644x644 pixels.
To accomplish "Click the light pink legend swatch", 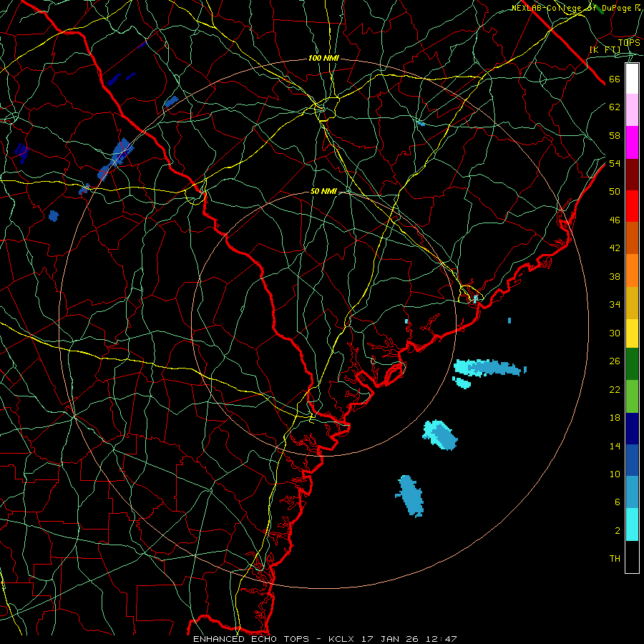I will pyautogui.click(x=632, y=109).
